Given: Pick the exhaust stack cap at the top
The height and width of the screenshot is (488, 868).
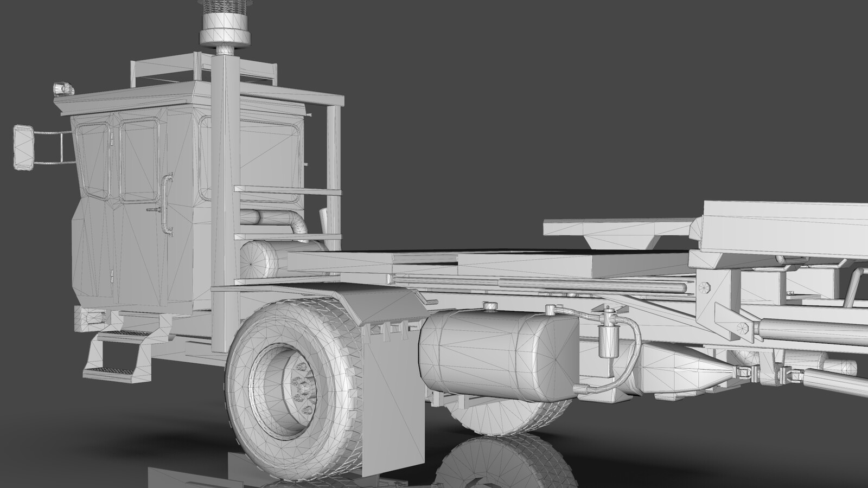Looking at the screenshot, I should [225, 23].
